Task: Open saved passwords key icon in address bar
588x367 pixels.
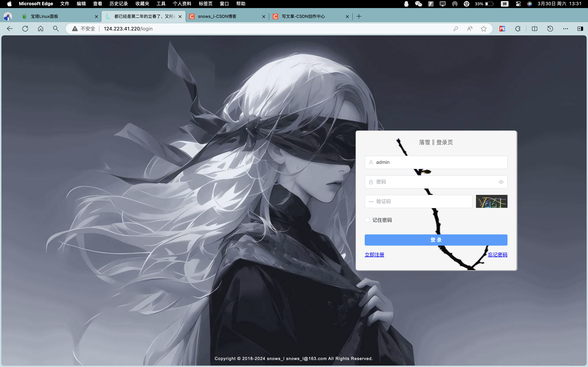Action: (456, 29)
